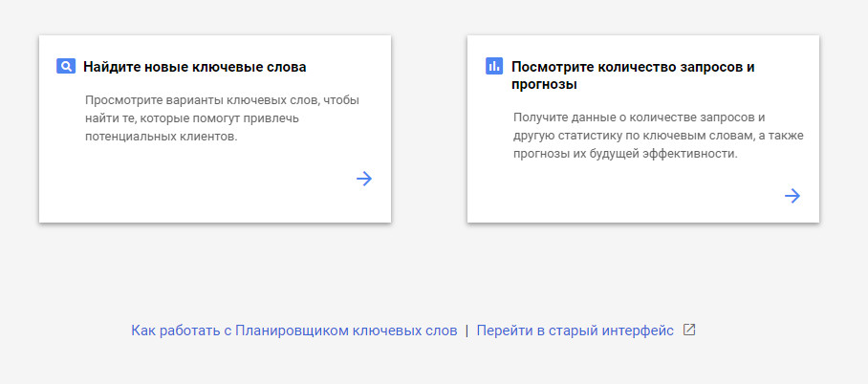The height and width of the screenshot is (384, 868).
Task: Click the line "найти те, которые помогут привлечь"
Action: click(192, 118)
